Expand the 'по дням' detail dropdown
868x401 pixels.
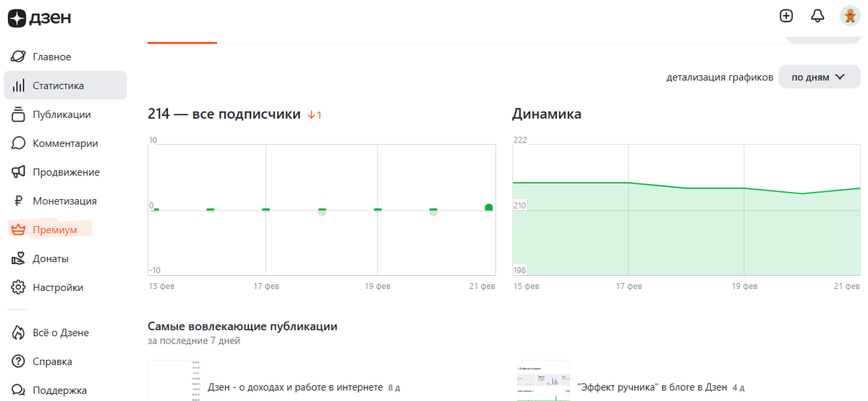coord(819,77)
